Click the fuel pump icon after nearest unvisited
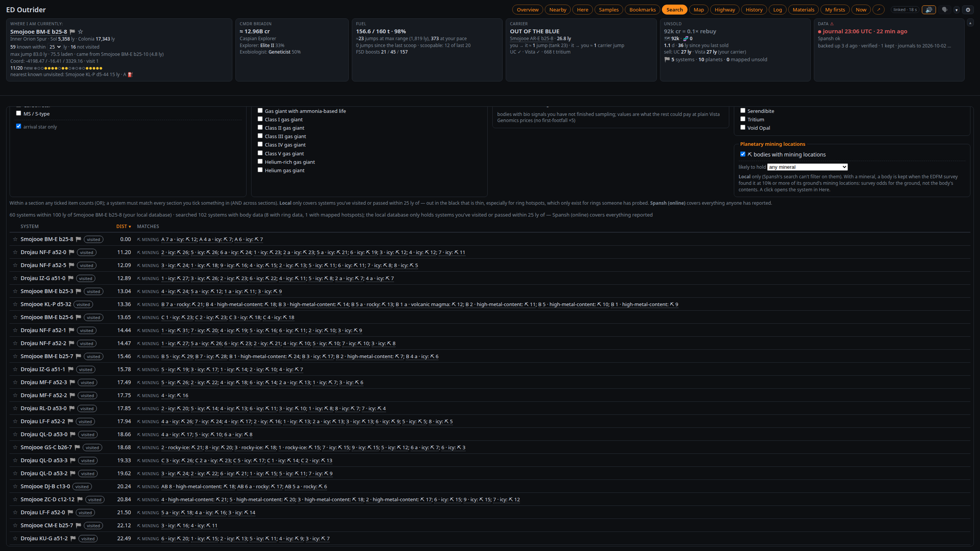The image size is (980, 551). click(x=130, y=75)
